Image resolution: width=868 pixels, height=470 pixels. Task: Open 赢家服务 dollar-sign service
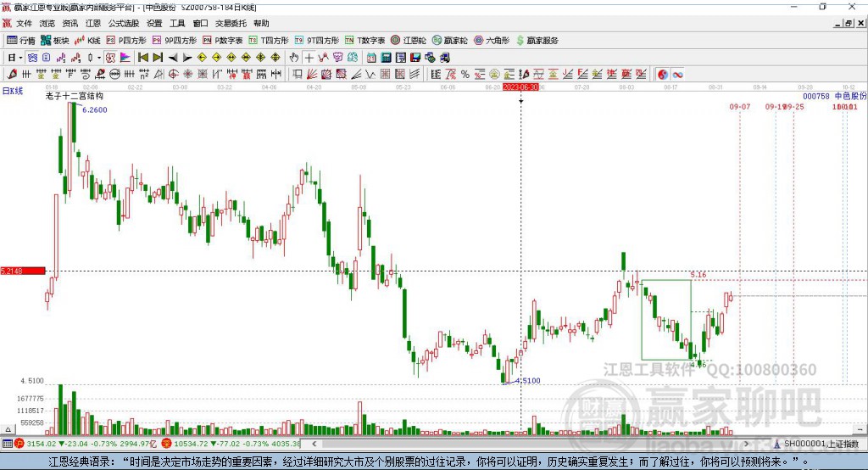tap(537, 41)
